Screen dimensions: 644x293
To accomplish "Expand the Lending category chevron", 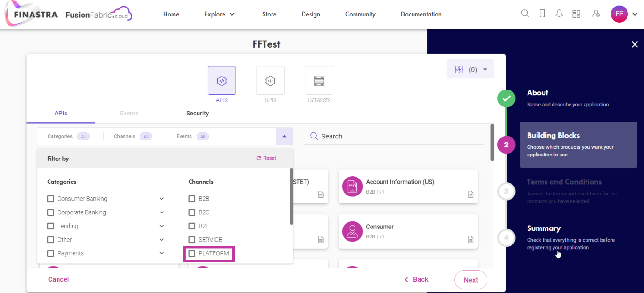I will [x=162, y=226].
